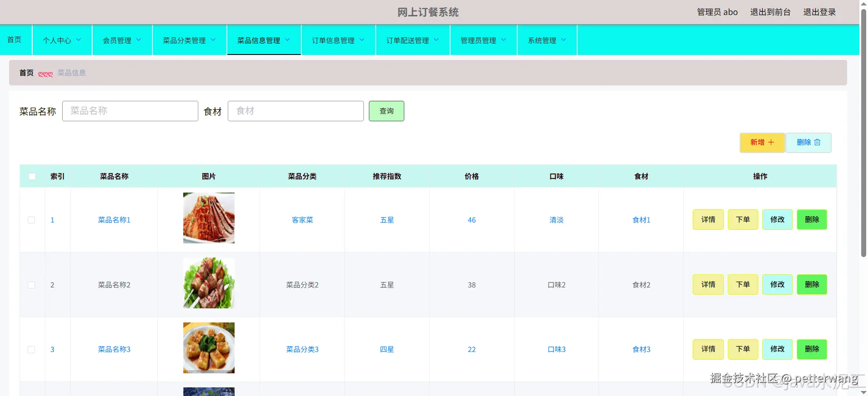Click the plus icon on 新增 button
Viewport: 868px width, 396px height.
pyautogui.click(x=771, y=142)
